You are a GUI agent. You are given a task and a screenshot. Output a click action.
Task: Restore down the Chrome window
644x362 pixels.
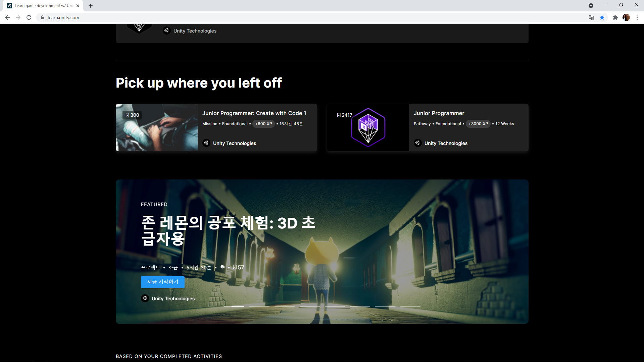[621, 5]
